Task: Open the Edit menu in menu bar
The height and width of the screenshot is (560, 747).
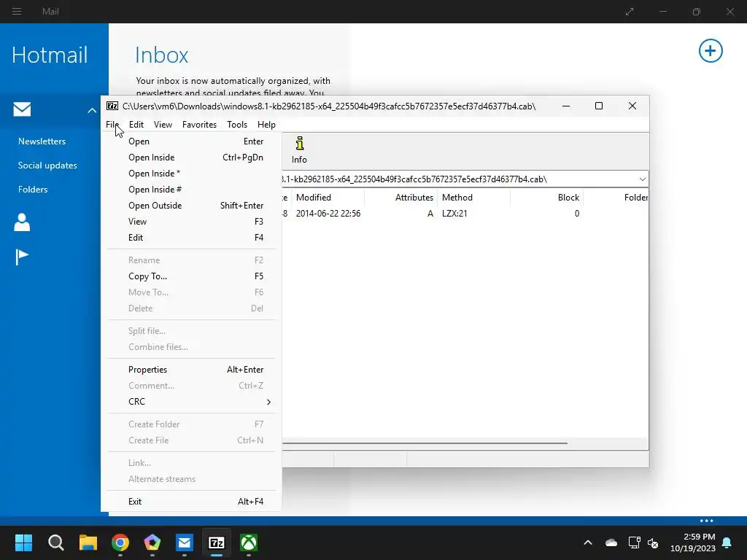Action: (x=136, y=125)
